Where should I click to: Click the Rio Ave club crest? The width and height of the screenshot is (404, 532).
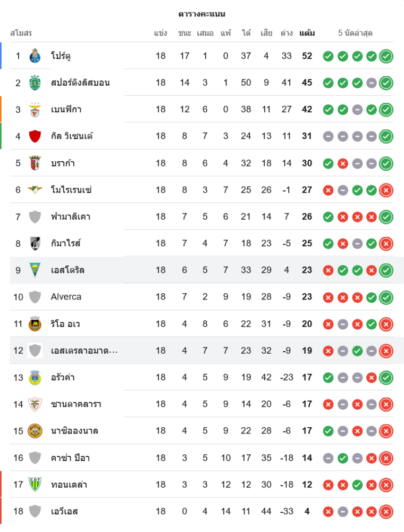pyautogui.click(x=35, y=323)
